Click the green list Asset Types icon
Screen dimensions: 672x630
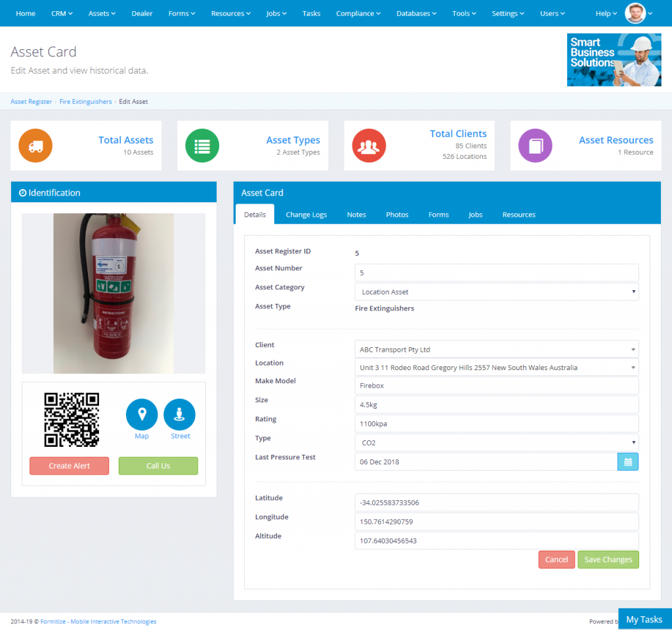(201, 146)
